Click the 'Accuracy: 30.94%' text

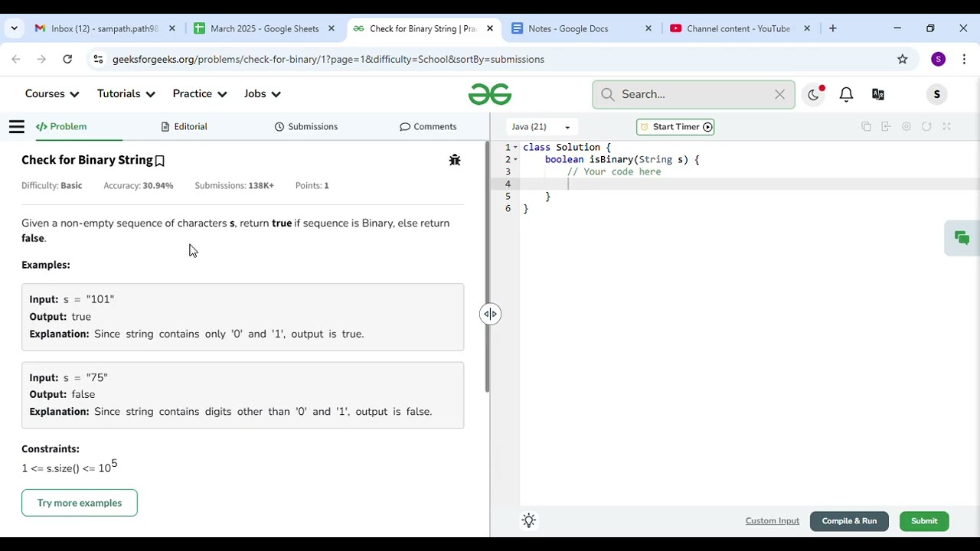click(139, 185)
